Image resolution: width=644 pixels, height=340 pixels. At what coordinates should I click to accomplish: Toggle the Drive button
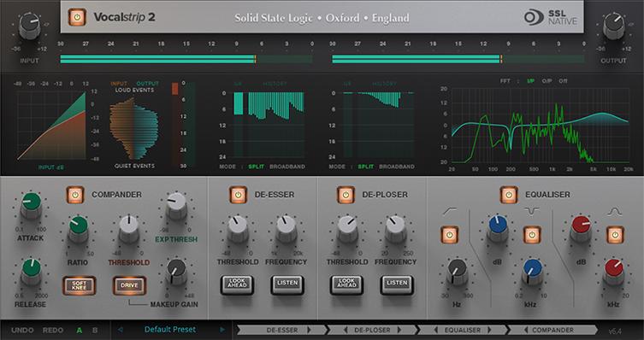click(x=129, y=285)
